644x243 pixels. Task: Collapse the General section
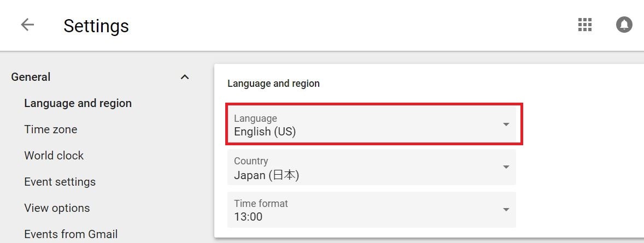(x=185, y=77)
